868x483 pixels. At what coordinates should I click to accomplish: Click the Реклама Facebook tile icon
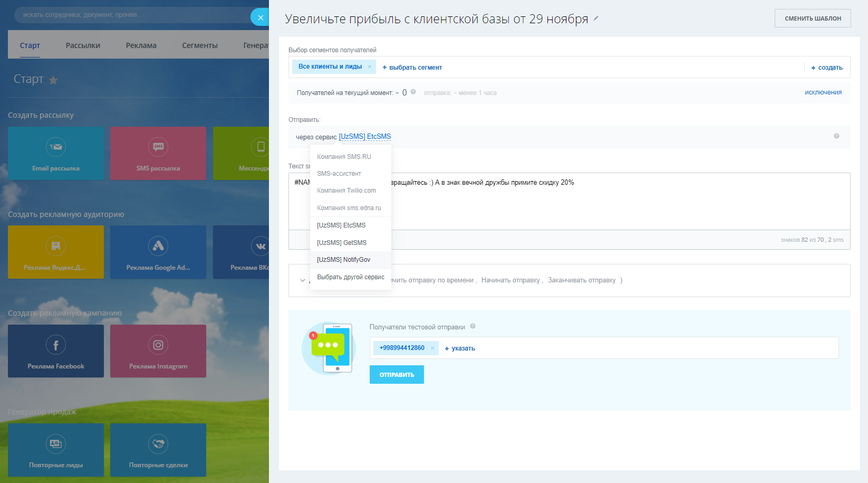[x=56, y=345]
